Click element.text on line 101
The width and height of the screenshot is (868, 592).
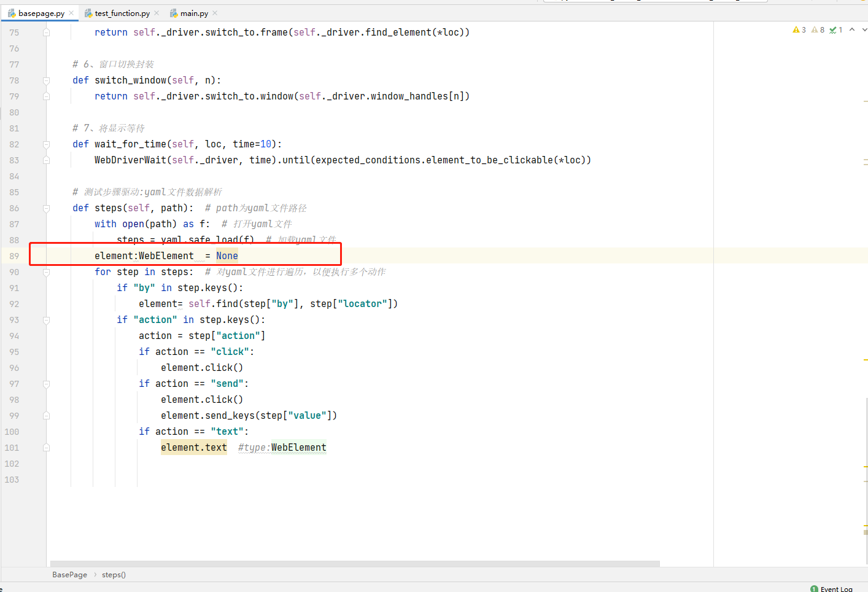pyautogui.click(x=194, y=448)
